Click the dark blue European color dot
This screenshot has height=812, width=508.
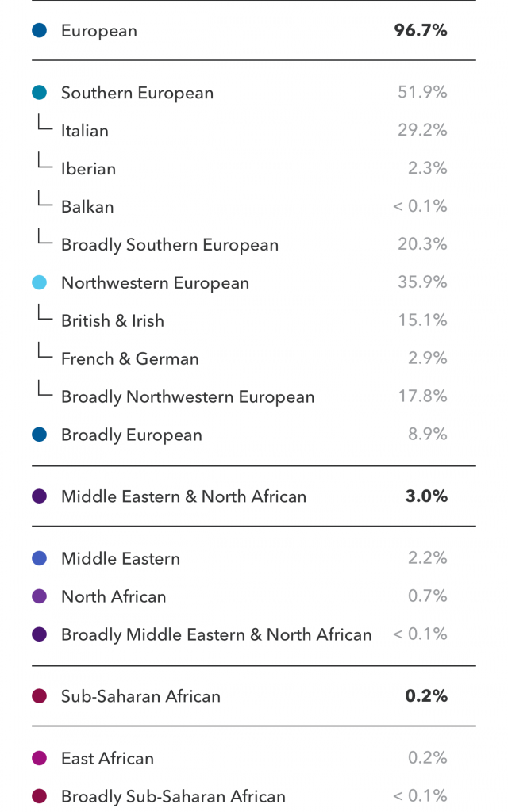[40, 31]
